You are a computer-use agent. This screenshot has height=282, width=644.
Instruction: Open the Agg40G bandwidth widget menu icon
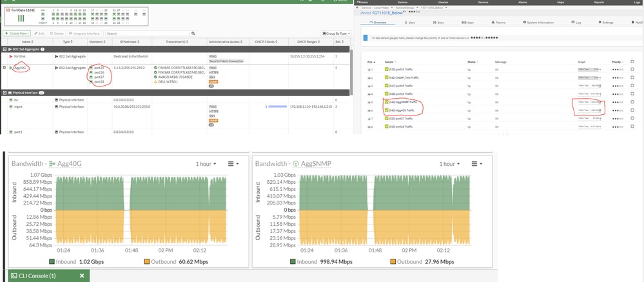(x=230, y=164)
